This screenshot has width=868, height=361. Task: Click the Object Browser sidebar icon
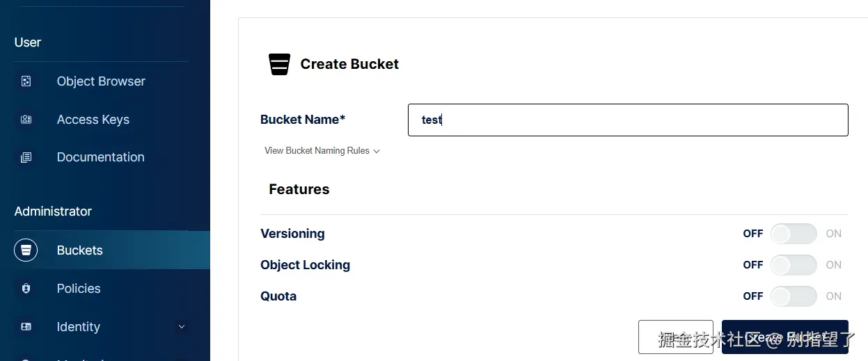(x=26, y=81)
